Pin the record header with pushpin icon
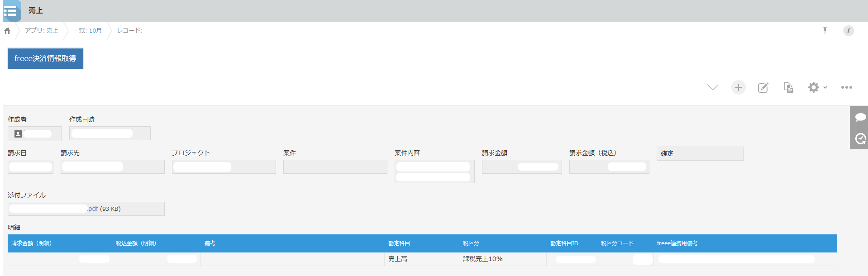Viewport: 868px width, 276px height. [x=825, y=30]
